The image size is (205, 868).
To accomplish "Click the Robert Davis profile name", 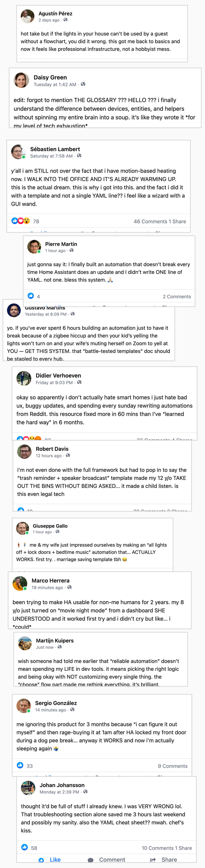I will tap(52, 449).
